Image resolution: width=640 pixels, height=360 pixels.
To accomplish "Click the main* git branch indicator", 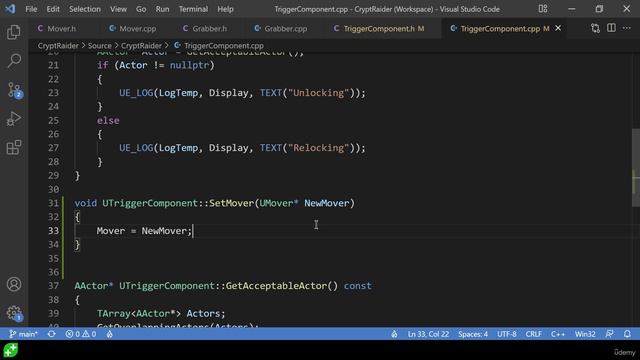I will (x=23, y=334).
